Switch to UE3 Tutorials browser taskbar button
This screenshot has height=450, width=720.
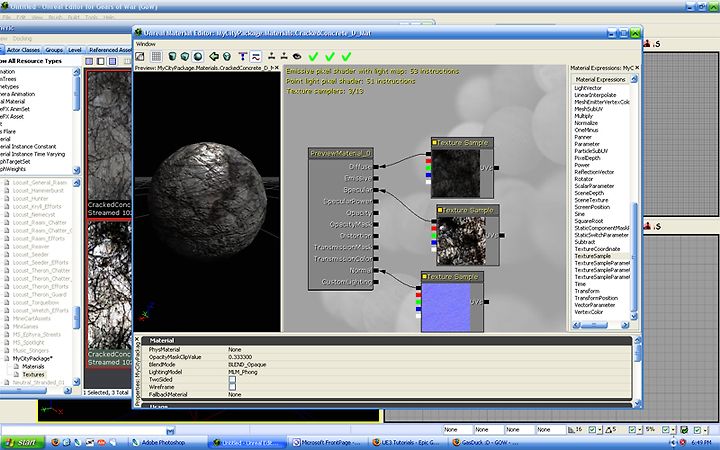point(406,443)
